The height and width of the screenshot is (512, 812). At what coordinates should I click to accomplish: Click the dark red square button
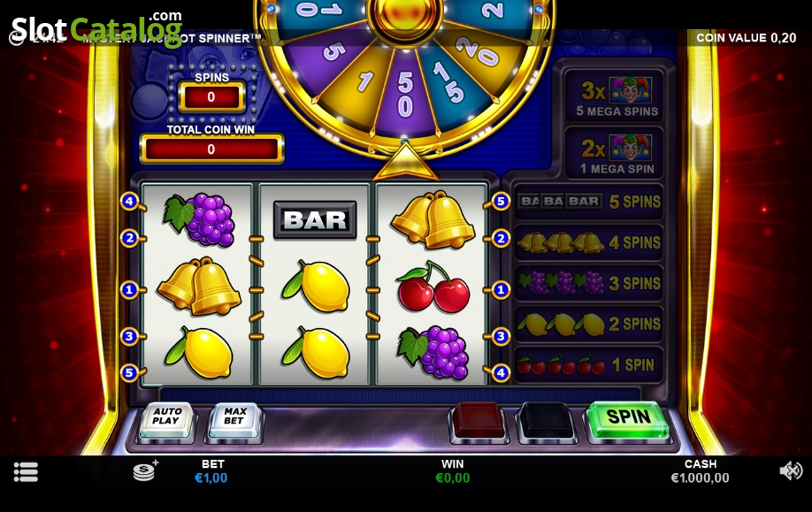click(478, 420)
